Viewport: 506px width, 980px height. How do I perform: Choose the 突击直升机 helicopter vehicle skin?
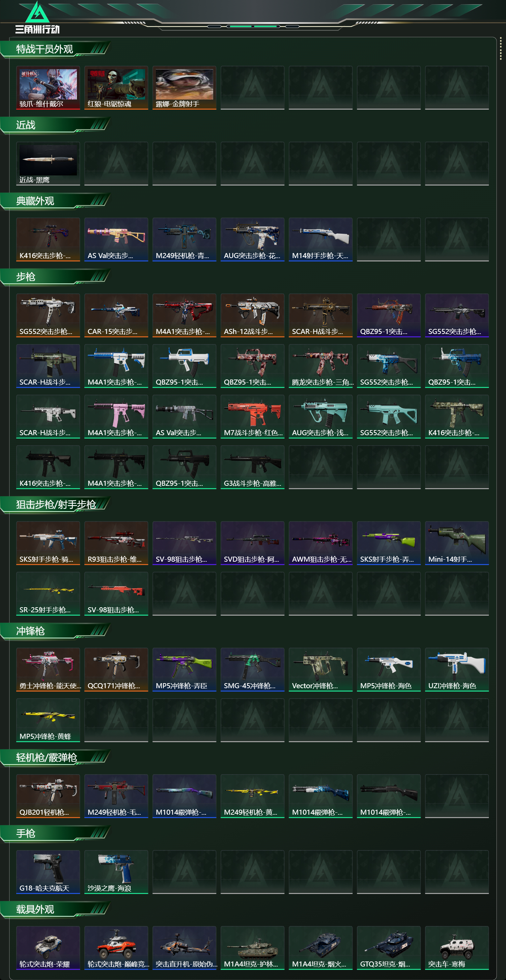click(184, 948)
